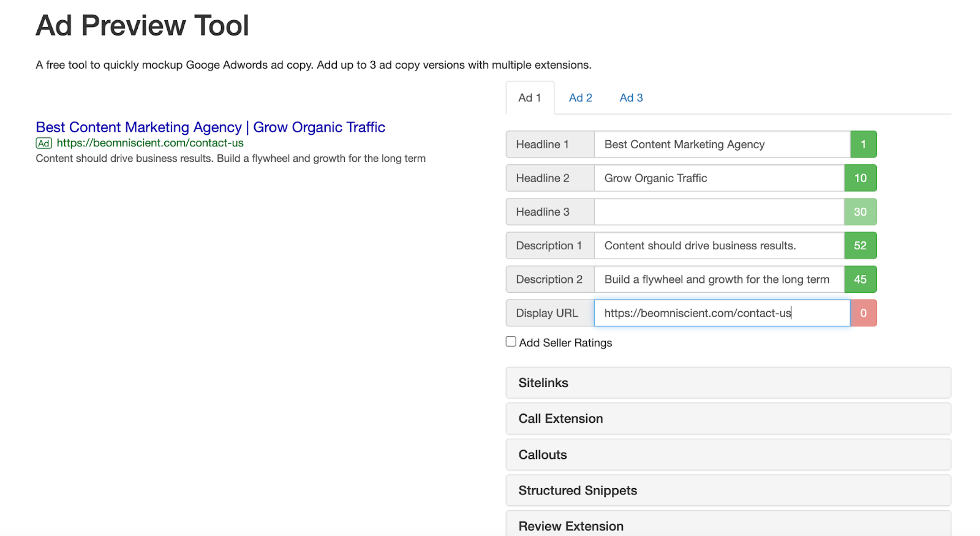This screenshot has height=536, width=980.
Task: Switch to the Ad 2 tab
Action: point(580,98)
